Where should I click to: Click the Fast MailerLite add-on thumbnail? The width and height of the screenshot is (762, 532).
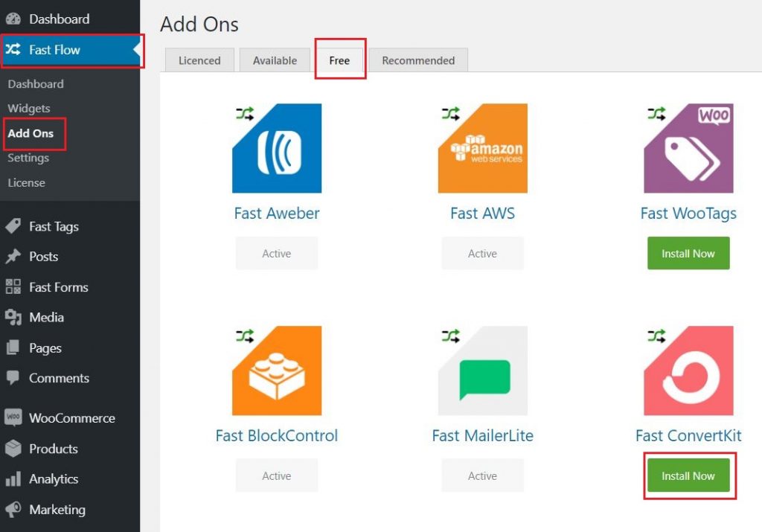[482, 371]
